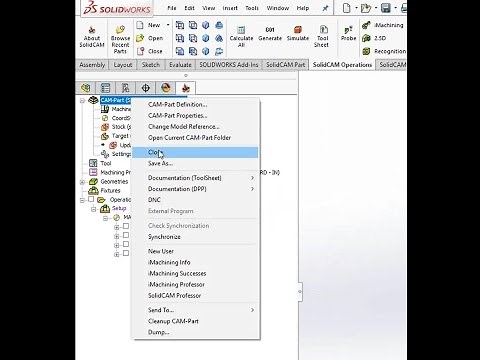Expand the Send To submenu arrow

252,310
